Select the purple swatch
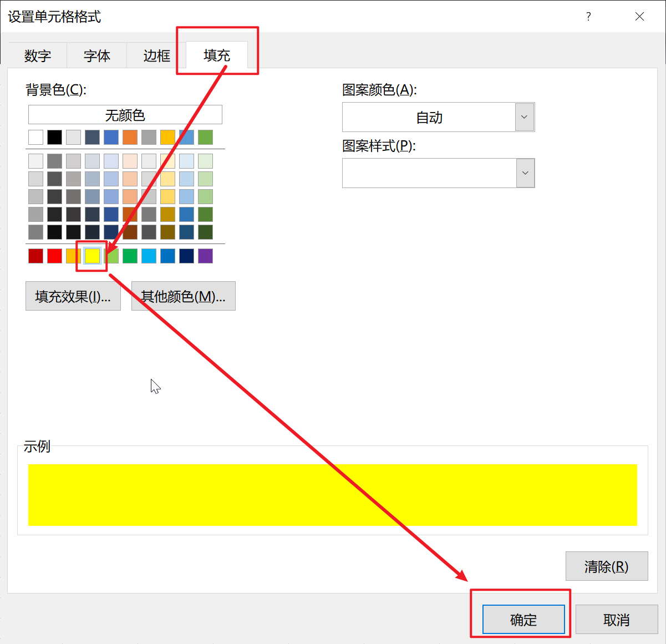Viewport: 666px width, 644px height. point(206,256)
